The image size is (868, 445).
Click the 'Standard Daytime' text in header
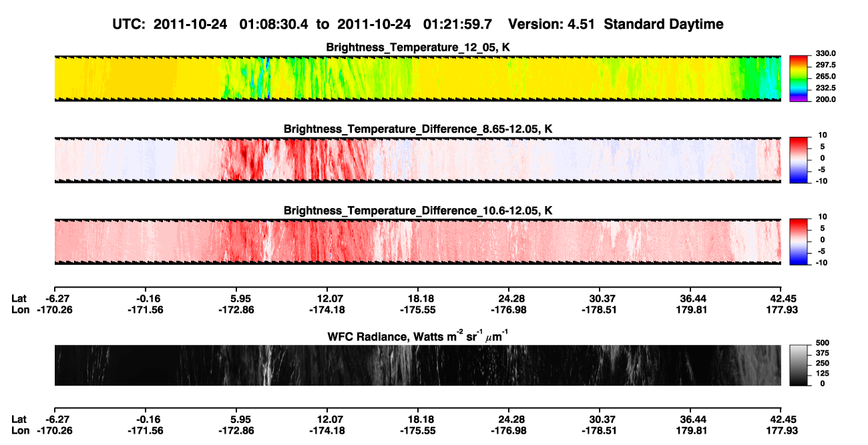click(x=664, y=24)
